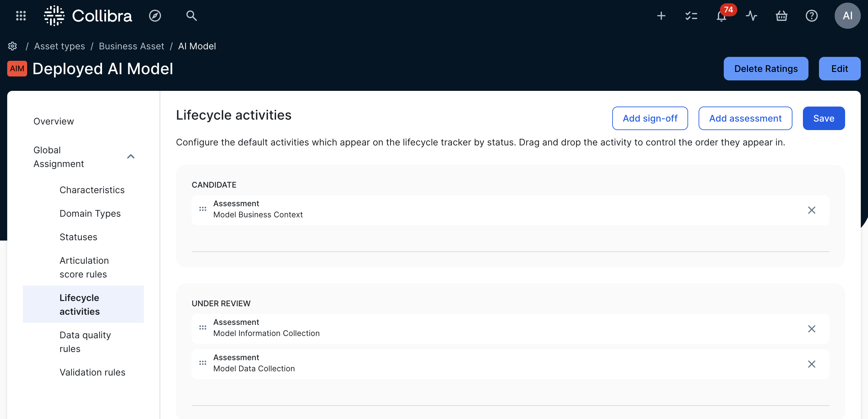Click the activity pulse icon
This screenshot has height=419, width=868.
(x=751, y=15)
